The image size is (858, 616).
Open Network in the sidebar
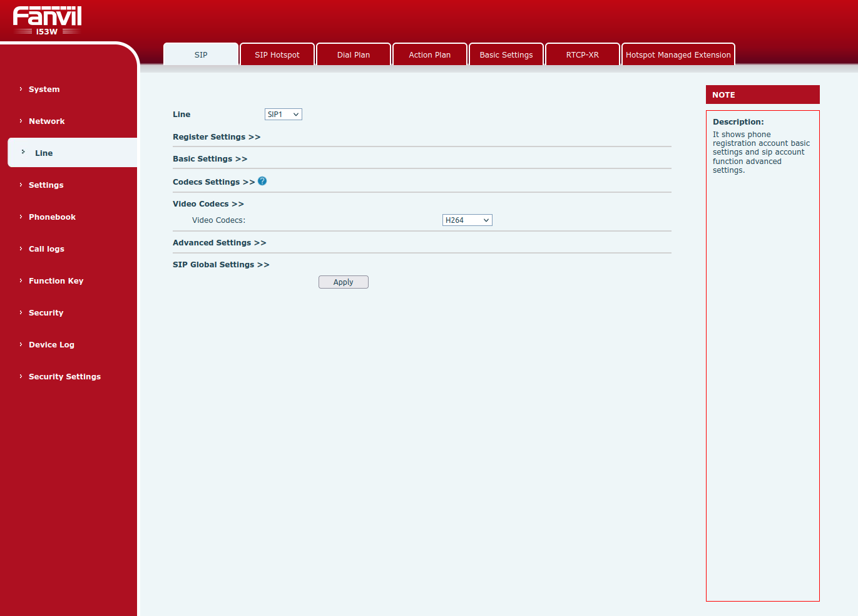pyautogui.click(x=47, y=121)
